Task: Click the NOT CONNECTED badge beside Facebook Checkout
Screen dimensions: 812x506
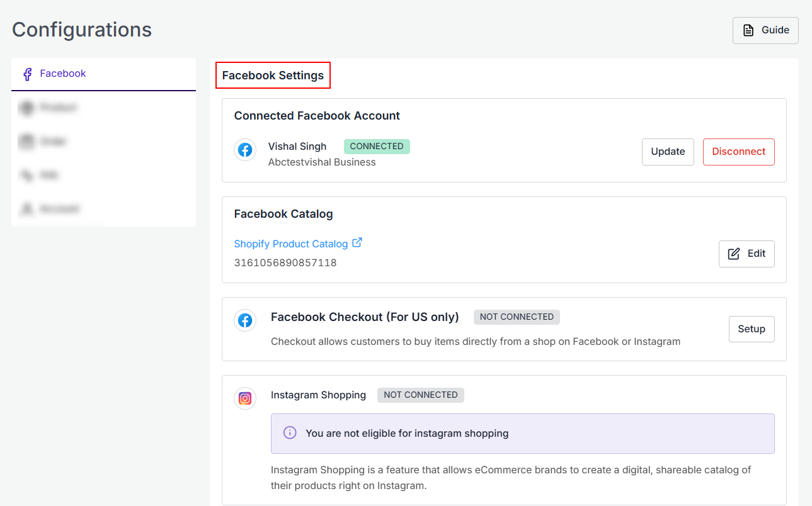Action: pos(517,317)
